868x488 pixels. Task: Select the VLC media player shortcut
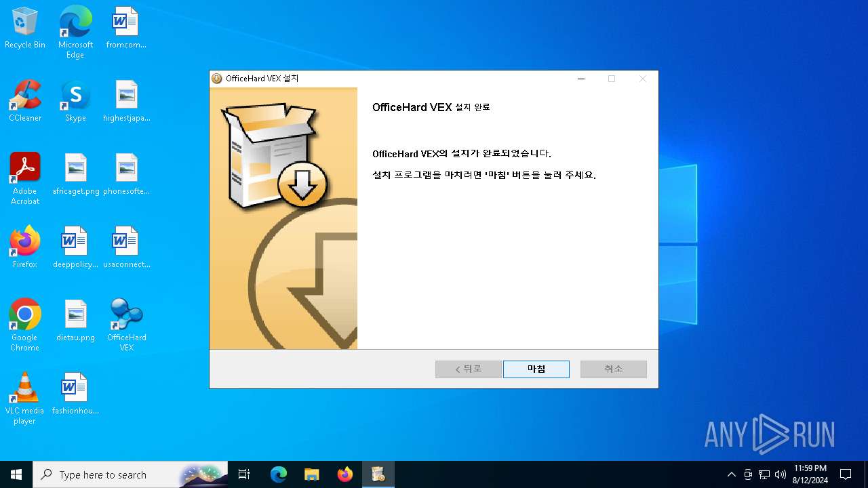25,399
